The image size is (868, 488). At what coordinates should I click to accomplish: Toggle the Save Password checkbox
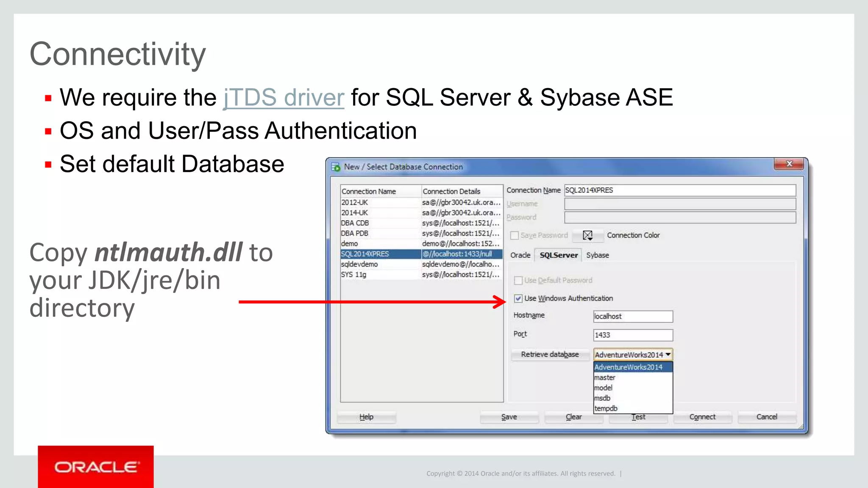tap(515, 236)
